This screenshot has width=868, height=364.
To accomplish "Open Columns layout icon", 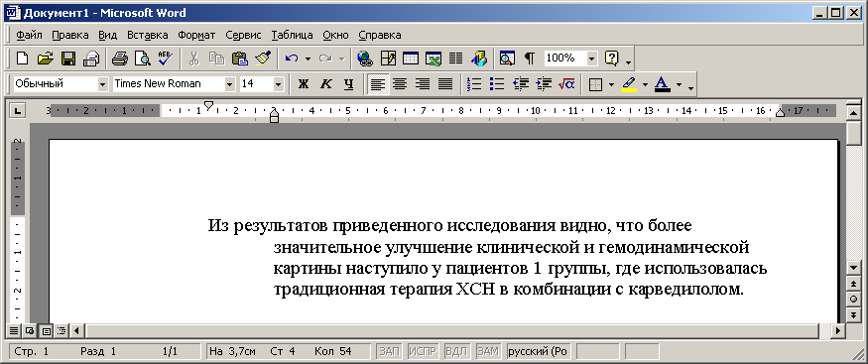I will 455,58.
